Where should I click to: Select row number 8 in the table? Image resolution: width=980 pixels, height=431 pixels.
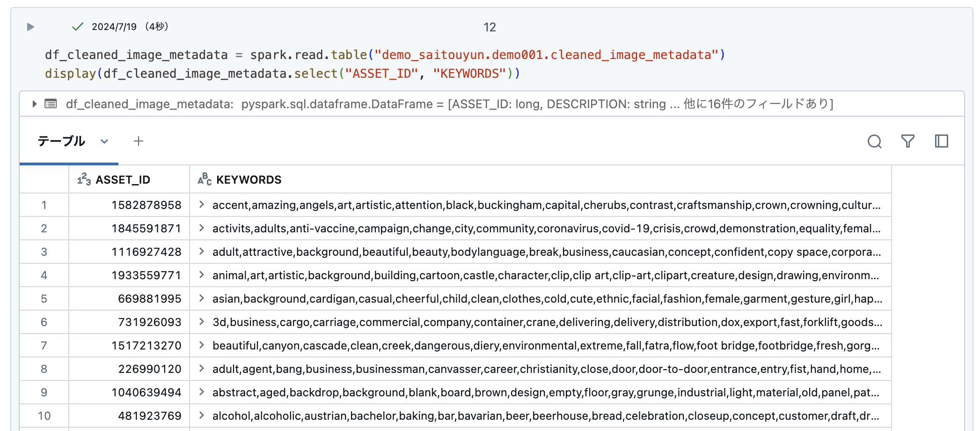pyautogui.click(x=44, y=369)
